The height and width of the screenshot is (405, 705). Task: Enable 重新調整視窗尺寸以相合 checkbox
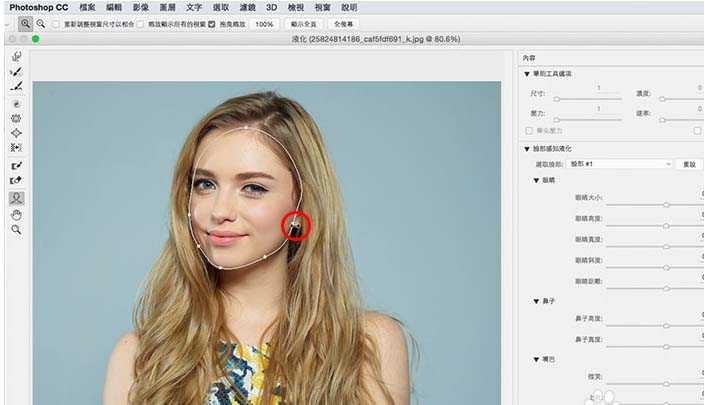coord(56,23)
